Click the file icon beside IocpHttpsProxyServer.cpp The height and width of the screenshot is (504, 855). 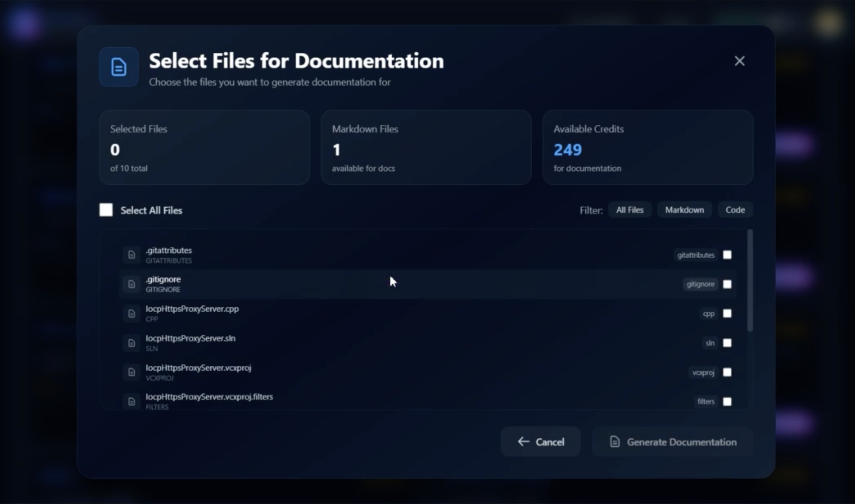coord(131,313)
